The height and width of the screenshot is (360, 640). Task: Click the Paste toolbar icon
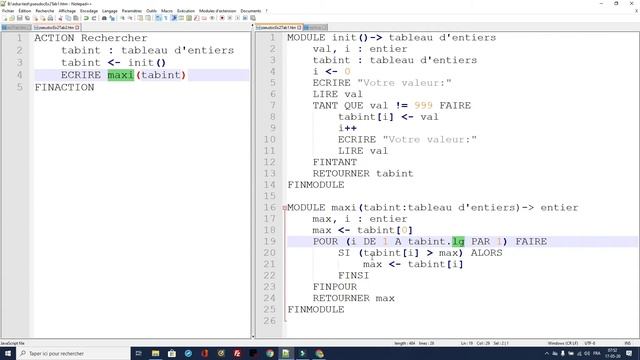76,18
